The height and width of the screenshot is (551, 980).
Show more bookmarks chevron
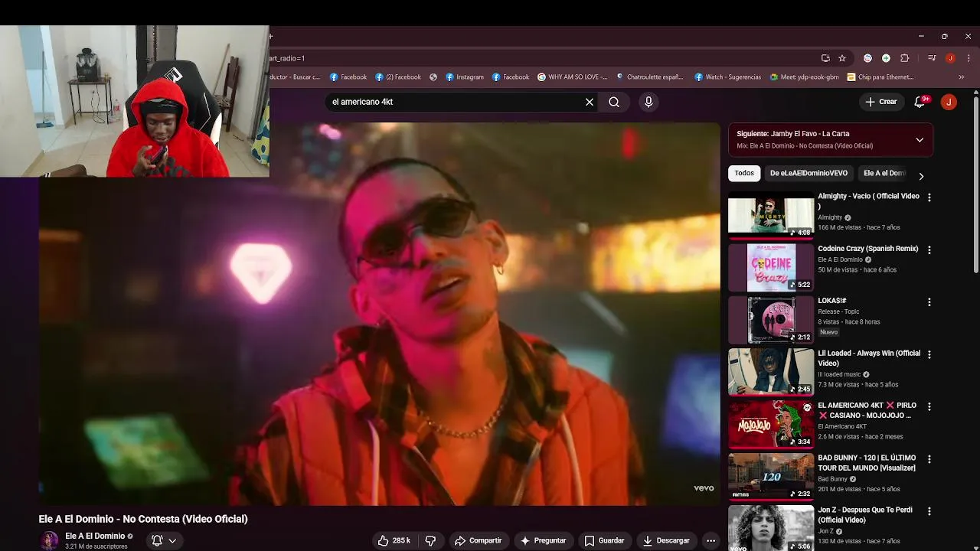pos(962,77)
